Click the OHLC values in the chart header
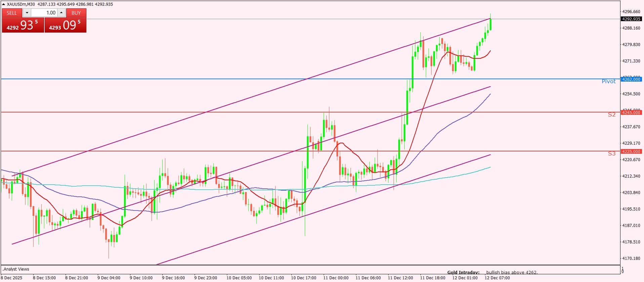644x282 pixels. coord(75,4)
